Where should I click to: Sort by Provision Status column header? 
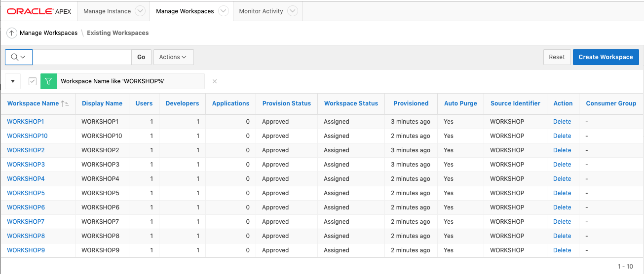(286, 103)
